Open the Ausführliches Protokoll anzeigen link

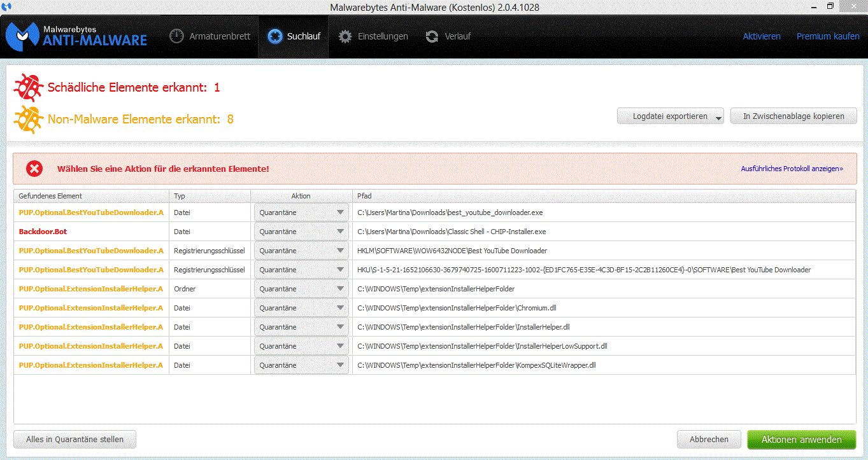792,169
